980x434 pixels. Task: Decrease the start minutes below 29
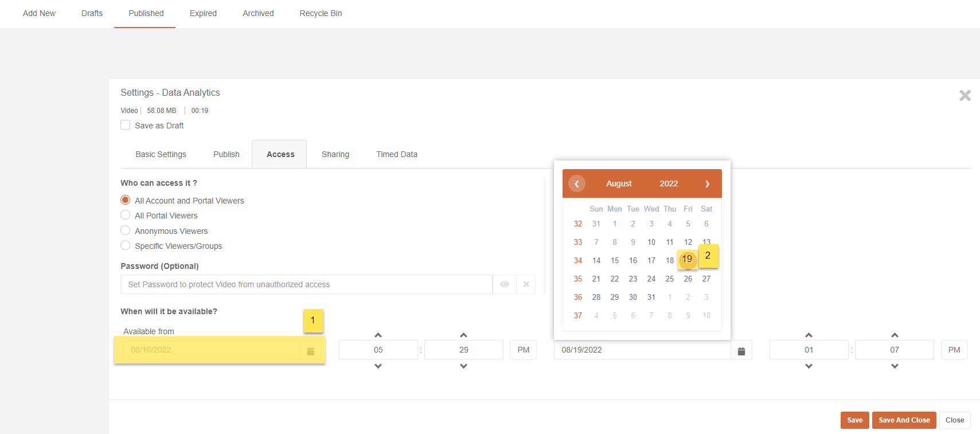coord(463,366)
